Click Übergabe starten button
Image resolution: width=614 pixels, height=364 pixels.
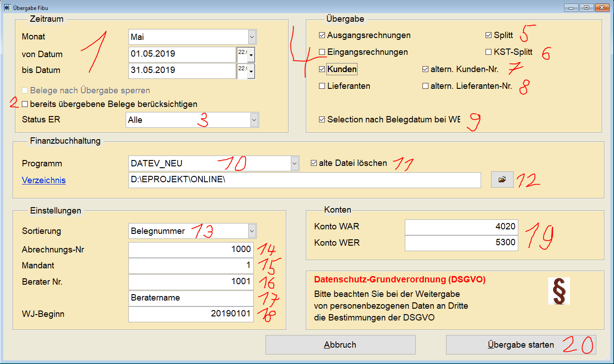(x=521, y=345)
